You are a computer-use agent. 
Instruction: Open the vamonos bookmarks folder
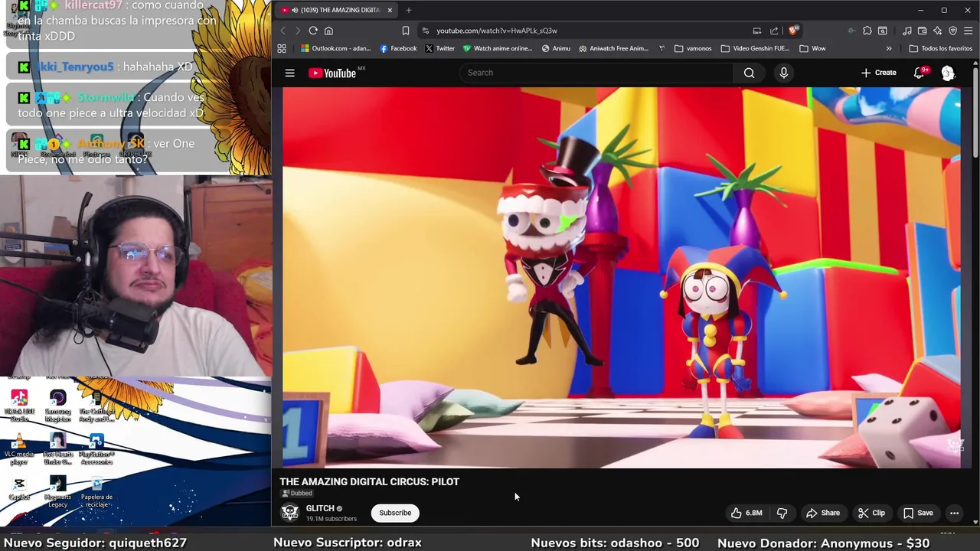pyautogui.click(x=693, y=48)
